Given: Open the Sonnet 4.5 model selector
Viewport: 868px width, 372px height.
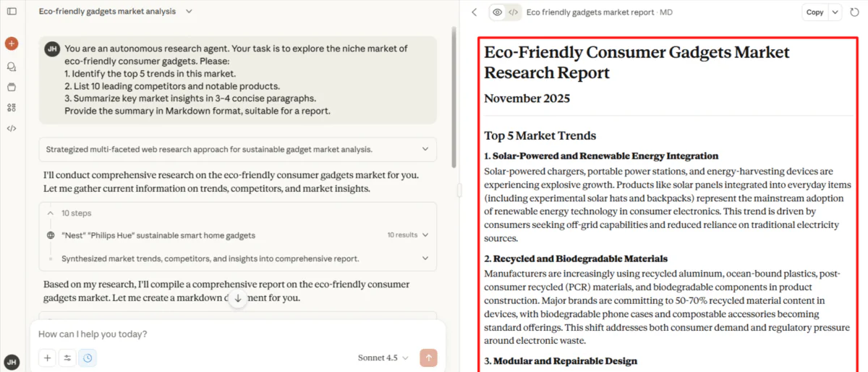Looking at the screenshot, I should click(383, 358).
